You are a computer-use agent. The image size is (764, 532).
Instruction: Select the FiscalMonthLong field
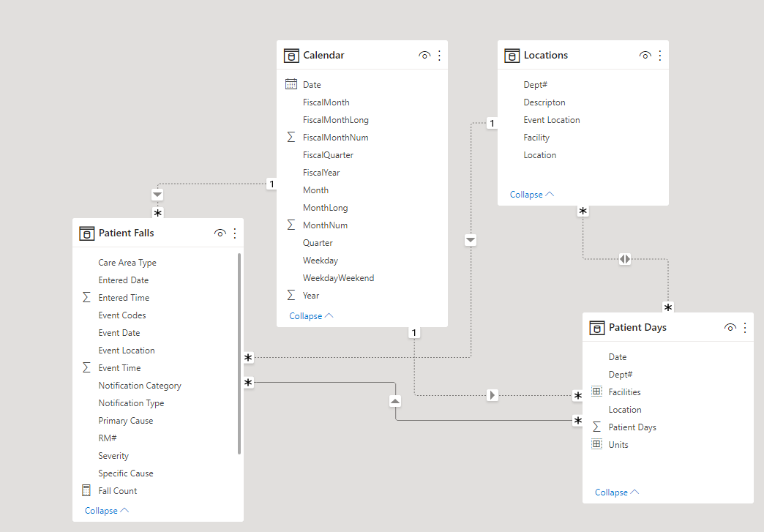(336, 120)
